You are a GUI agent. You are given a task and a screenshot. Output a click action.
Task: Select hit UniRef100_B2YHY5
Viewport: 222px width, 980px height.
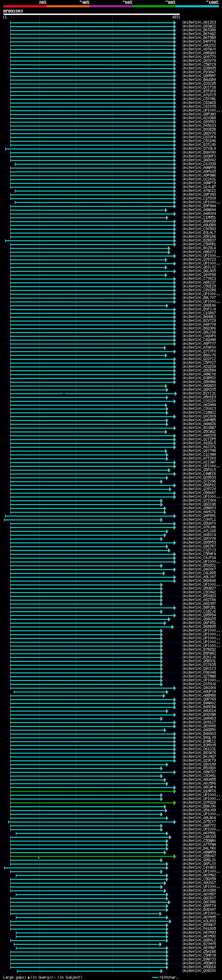tap(199, 945)
